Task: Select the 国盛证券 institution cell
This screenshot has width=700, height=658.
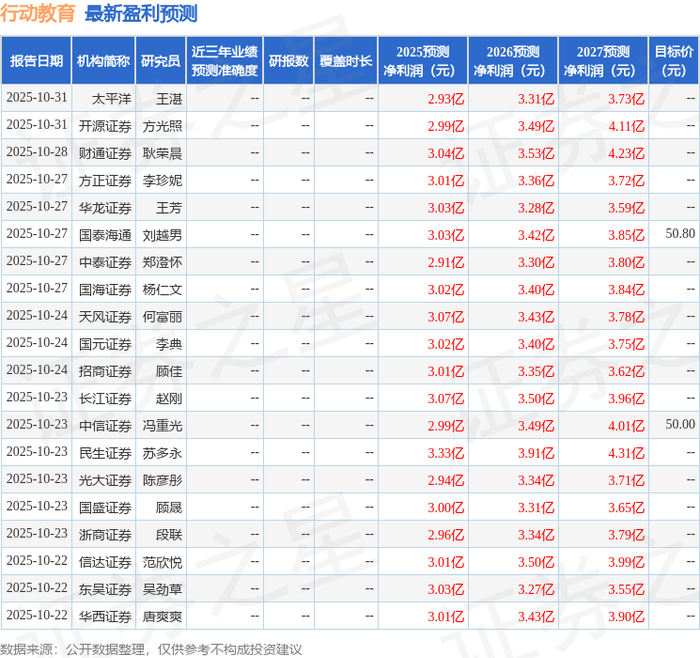Action: [x=105, y=507]
